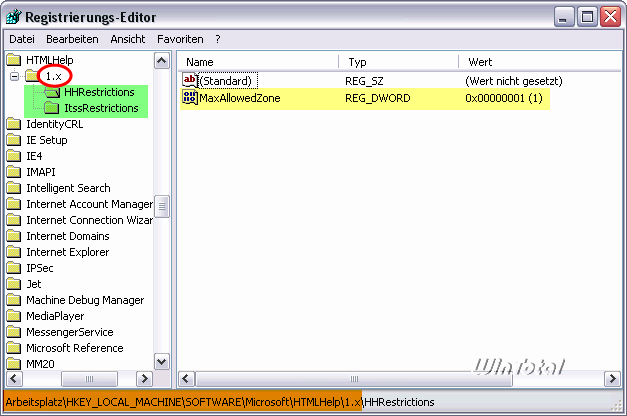Click the MM20 folder icon
The width and height of the screenshot is (627, 416).
point(14,364)
